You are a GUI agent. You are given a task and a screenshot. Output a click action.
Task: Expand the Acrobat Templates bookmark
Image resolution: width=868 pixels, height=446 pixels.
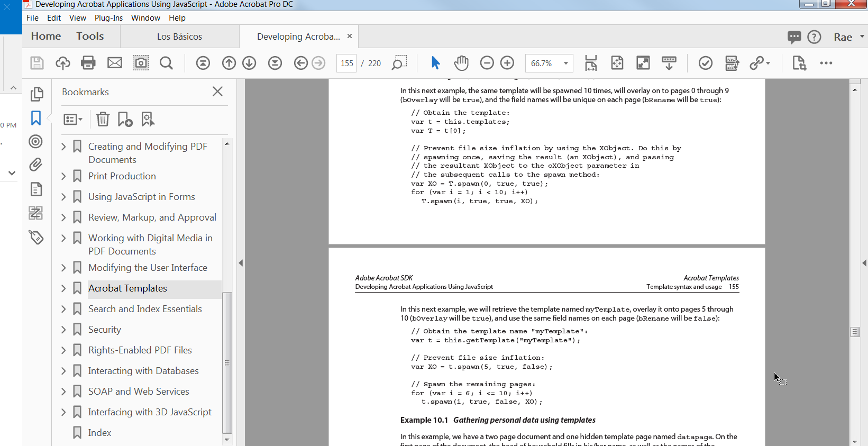pyautogui.click(x=63, y=288)
